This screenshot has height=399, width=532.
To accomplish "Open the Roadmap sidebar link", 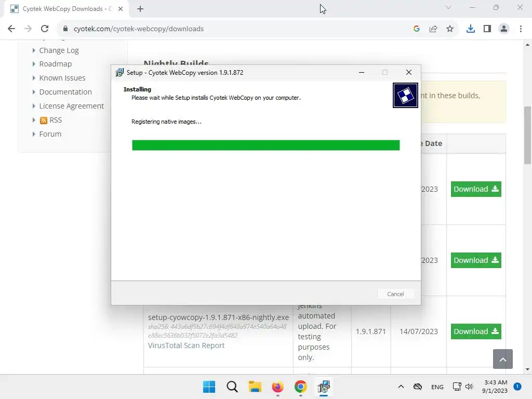I will click(x=55, y=64).
